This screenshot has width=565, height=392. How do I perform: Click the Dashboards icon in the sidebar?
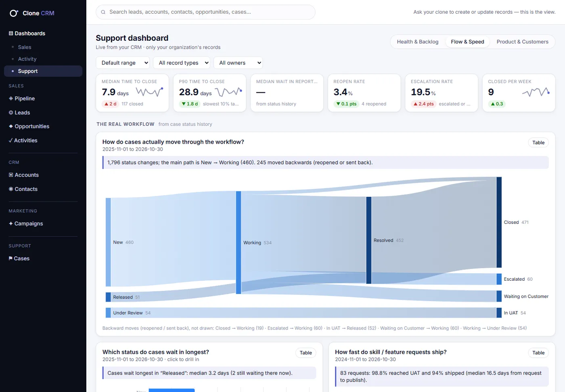(11, 33)
